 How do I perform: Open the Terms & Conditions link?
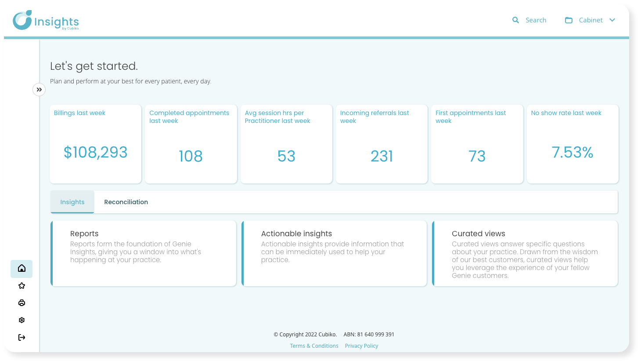[314, 346]
